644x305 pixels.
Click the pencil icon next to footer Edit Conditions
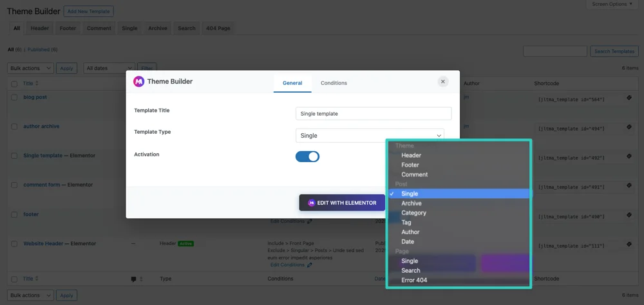(310, 221)
